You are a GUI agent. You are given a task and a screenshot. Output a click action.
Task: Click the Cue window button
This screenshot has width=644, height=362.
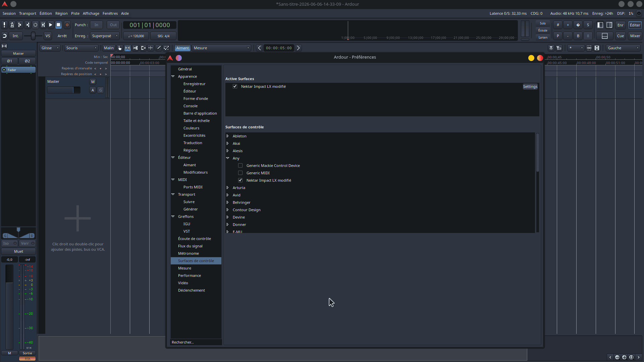(x=621, y=36)
